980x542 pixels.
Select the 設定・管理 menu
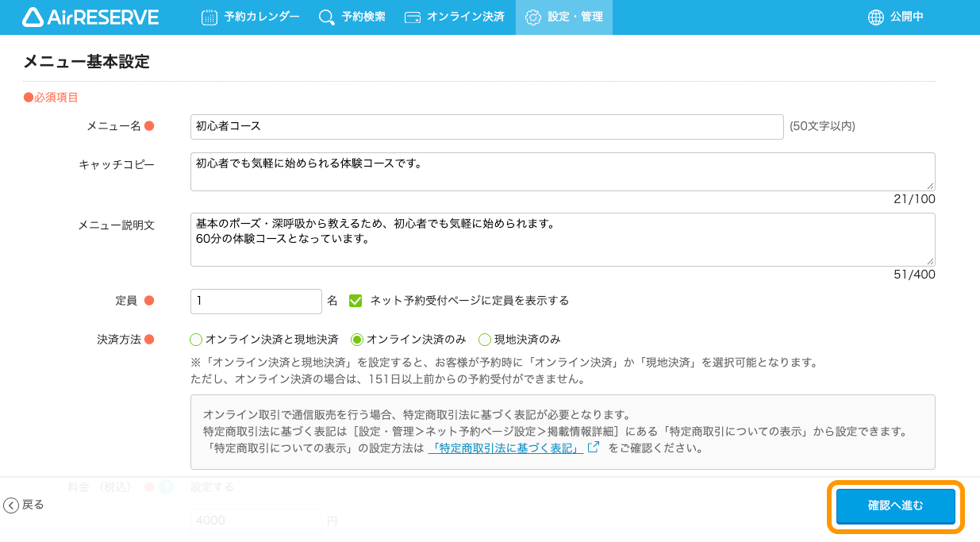[564, 17]
